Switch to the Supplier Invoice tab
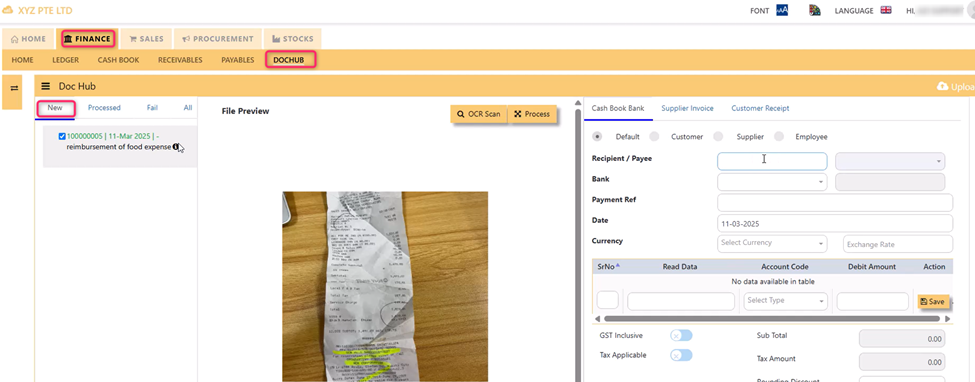Image resolution: width=975 pixels, height=382 pixels. (687, 108)
